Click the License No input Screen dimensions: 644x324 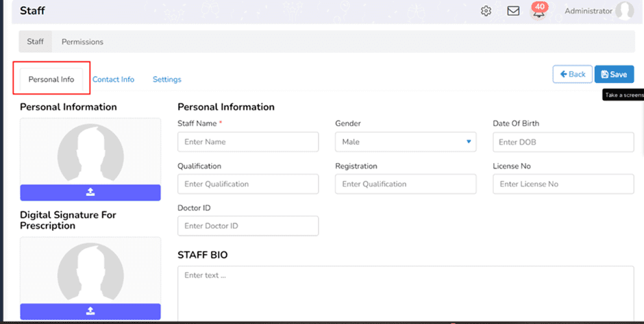pyautogui.click(x=563, y=184)
